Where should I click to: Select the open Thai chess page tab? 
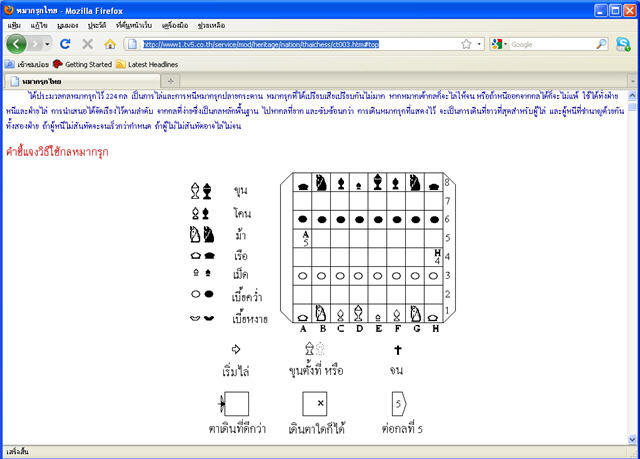[82, 81]
